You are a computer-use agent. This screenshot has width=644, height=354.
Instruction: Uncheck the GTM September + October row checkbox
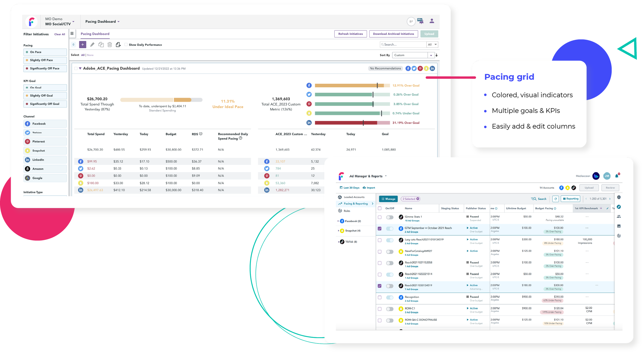pos(379,229)
